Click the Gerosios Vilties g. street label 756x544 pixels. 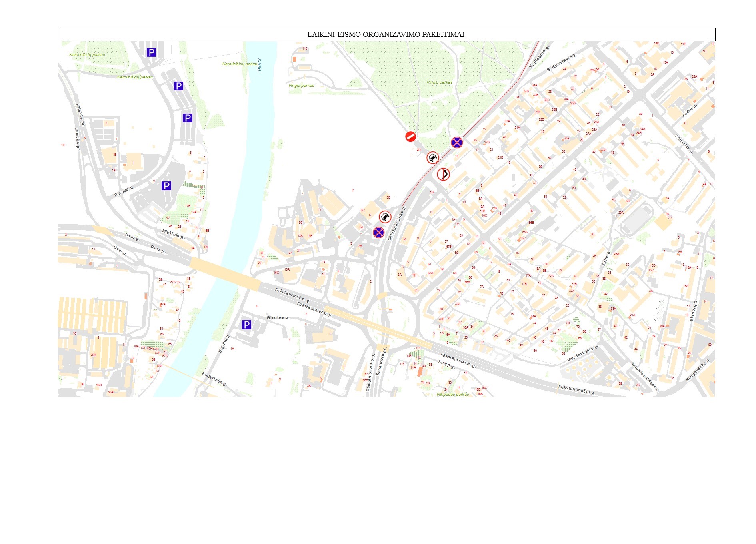coord(645,376)
